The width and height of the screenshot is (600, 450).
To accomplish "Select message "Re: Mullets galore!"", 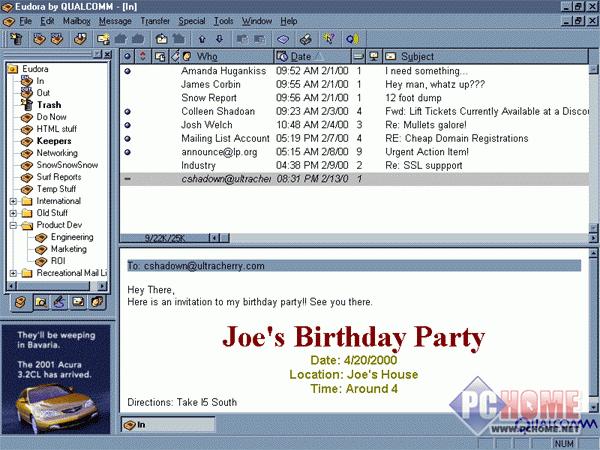I will pos(354,125).
